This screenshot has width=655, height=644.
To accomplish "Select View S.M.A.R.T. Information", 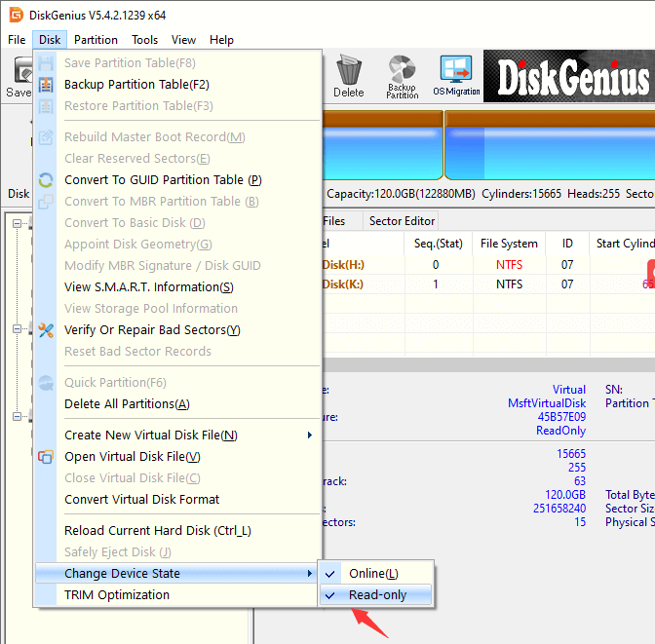I will [x=148, y=287].
